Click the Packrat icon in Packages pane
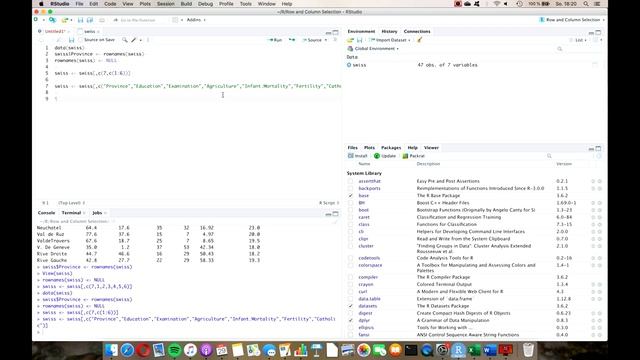The height and width of the screenshot is (360, 640). click(405, 156)
